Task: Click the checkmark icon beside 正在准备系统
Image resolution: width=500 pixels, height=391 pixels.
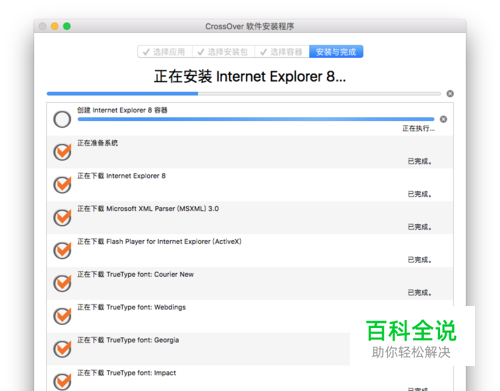Action: point(62,152)
